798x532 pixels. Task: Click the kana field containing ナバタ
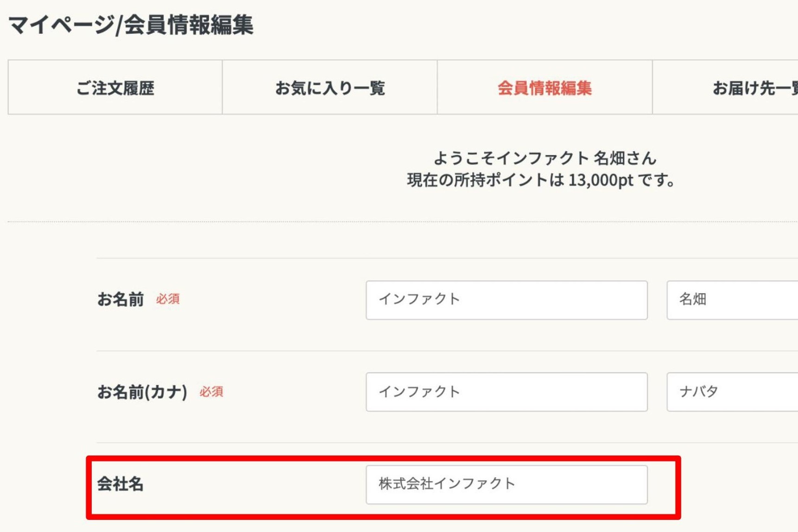732,392
